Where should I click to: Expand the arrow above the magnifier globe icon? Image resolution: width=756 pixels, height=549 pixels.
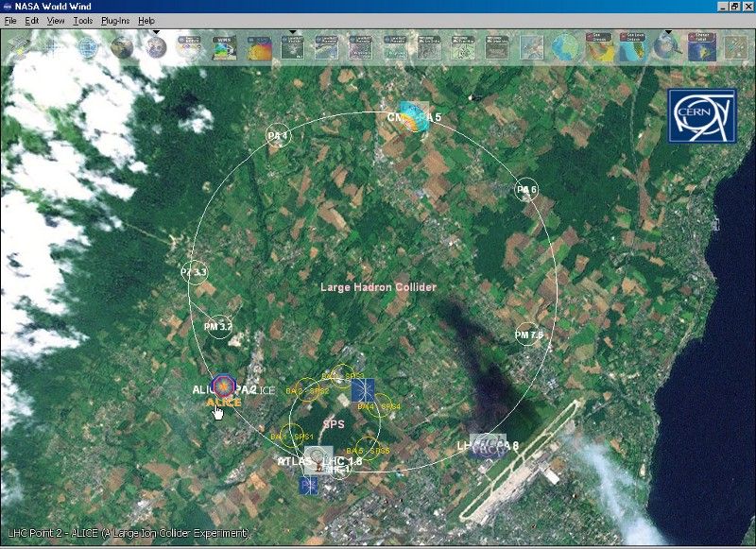[x=668, y=32]
